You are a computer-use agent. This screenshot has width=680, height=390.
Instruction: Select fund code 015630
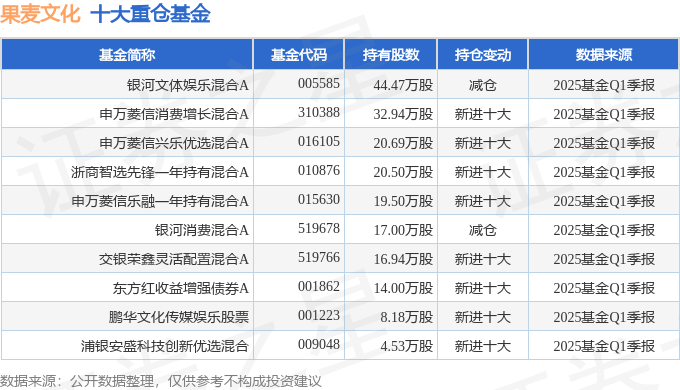[x=319, y=200]
